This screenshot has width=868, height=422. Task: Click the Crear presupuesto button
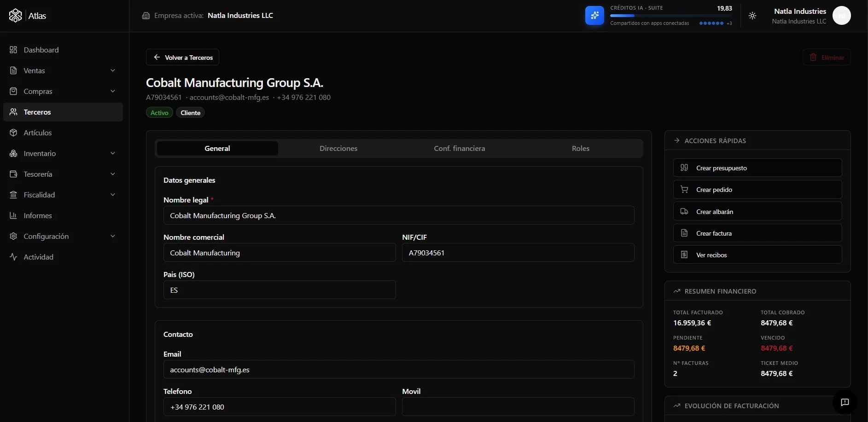[757, 168]
